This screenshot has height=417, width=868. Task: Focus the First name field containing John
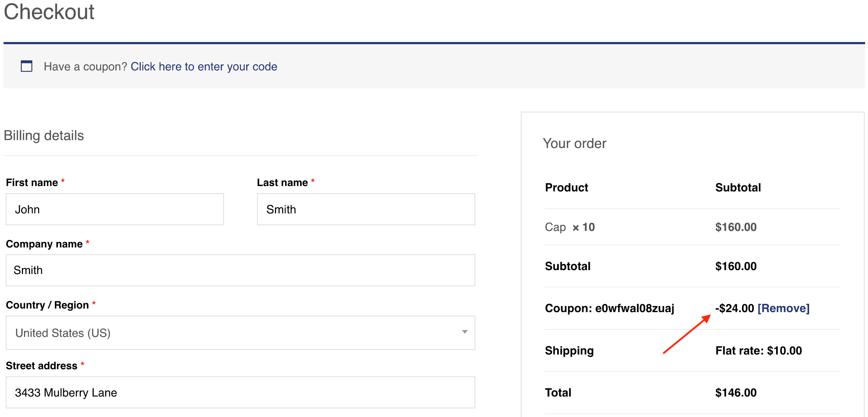(x=115, y=209)
